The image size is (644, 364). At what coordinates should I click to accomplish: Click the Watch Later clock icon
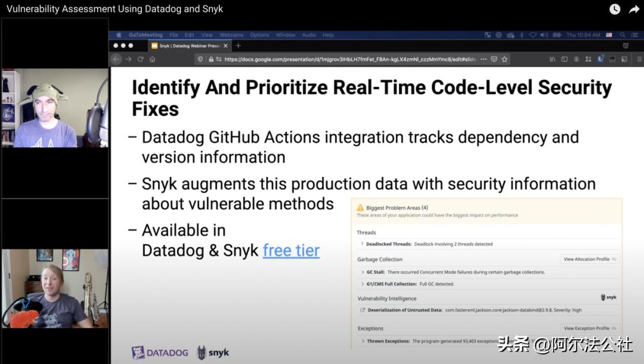(614, 9)
